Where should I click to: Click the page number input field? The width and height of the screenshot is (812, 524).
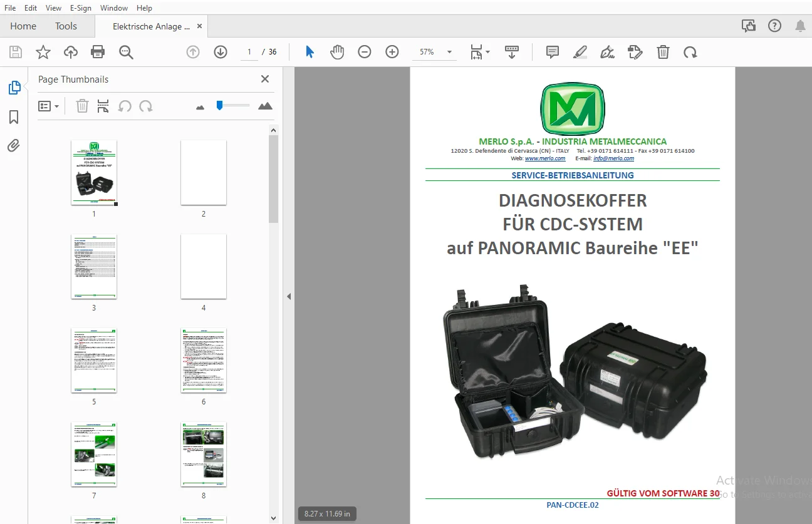[x=249, y=52]
